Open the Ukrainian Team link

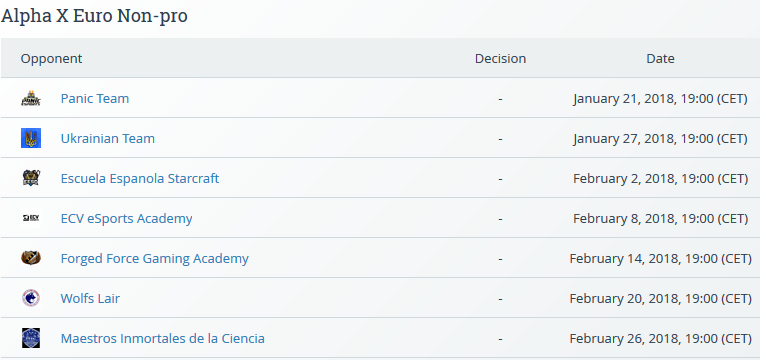[108, 139]
